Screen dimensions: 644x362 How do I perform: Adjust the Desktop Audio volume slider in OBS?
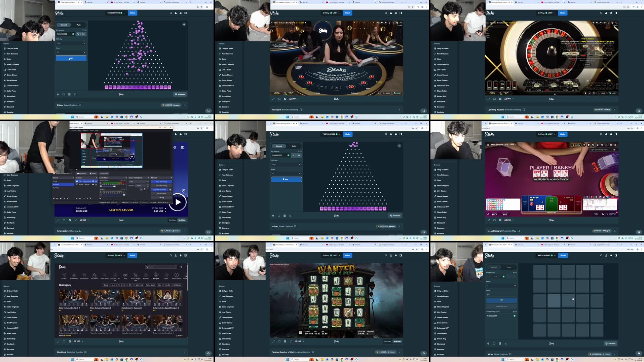pos(114,186)
